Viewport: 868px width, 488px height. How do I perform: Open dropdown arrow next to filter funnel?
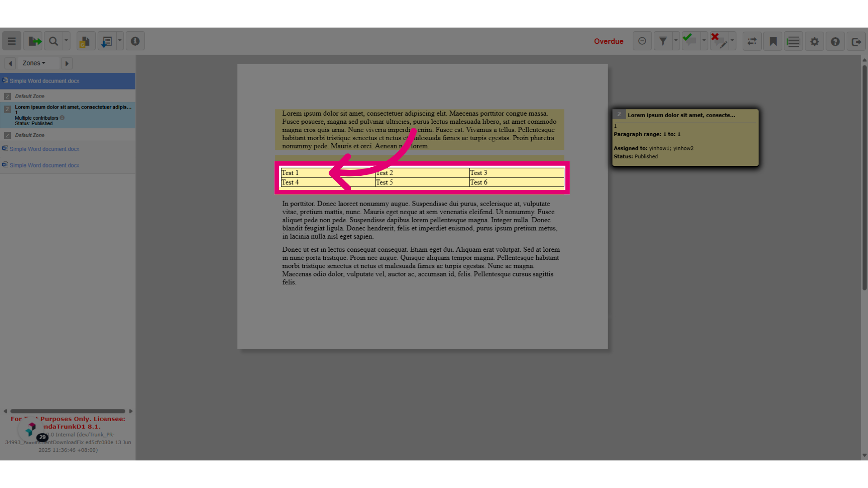tap(676, 41)
